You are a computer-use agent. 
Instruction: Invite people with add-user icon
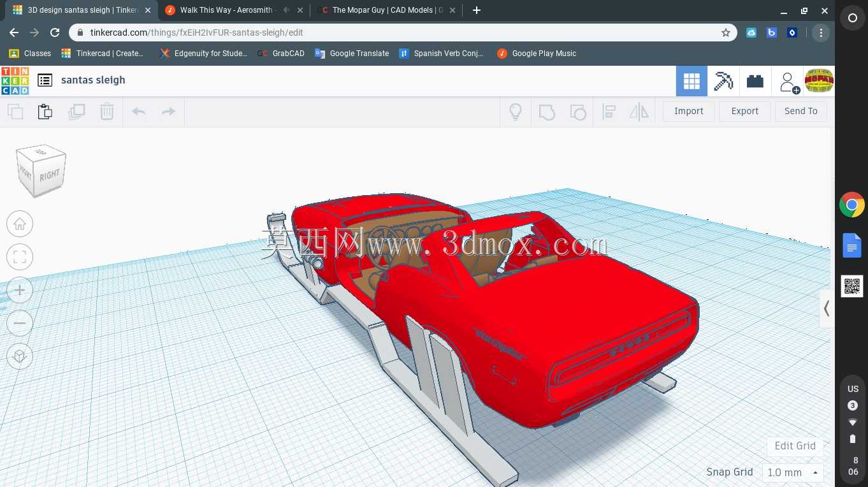point(789,82)
